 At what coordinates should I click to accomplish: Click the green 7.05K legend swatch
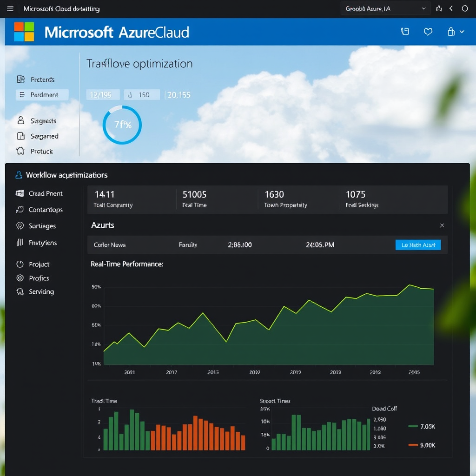[413, 426]
